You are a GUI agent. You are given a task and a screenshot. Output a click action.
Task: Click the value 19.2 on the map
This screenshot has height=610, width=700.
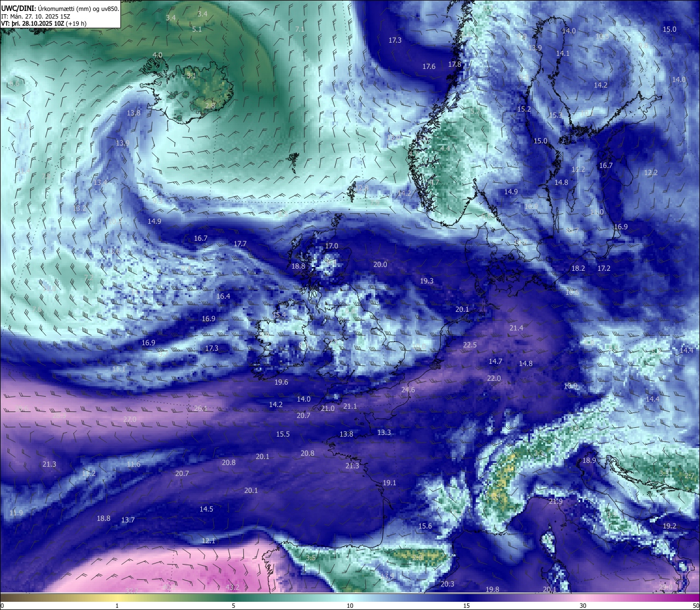[669, 526]
